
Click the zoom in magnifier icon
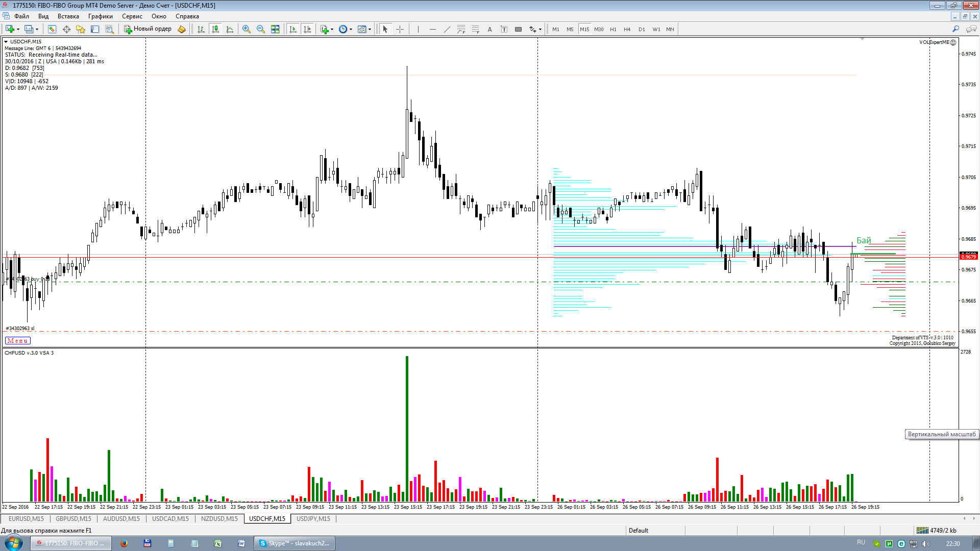tap(247, 29)
